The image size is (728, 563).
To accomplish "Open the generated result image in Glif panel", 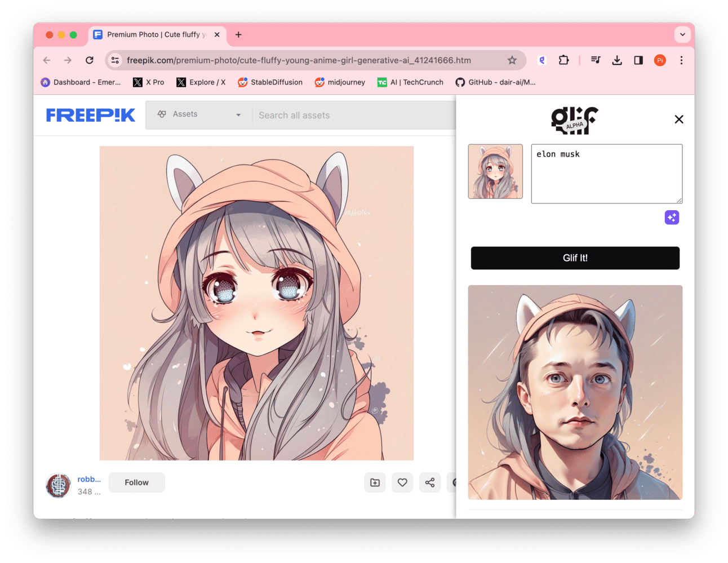I will coord(575,392).
